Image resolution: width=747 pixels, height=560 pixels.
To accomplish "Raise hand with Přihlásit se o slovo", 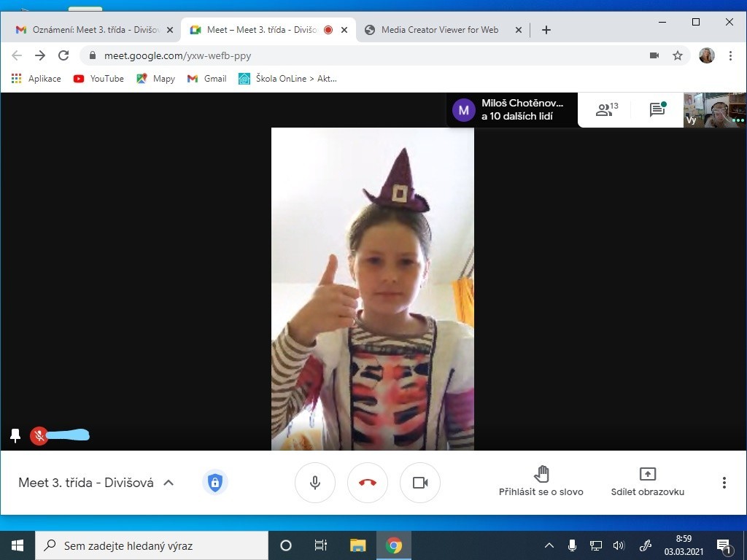I will (541, 482).
